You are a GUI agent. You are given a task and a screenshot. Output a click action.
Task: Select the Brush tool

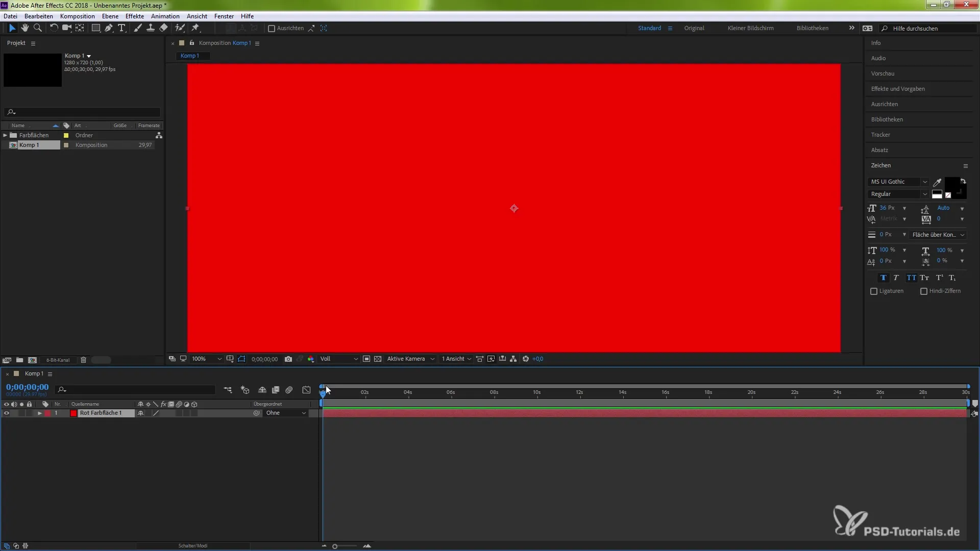click(138, 28)
